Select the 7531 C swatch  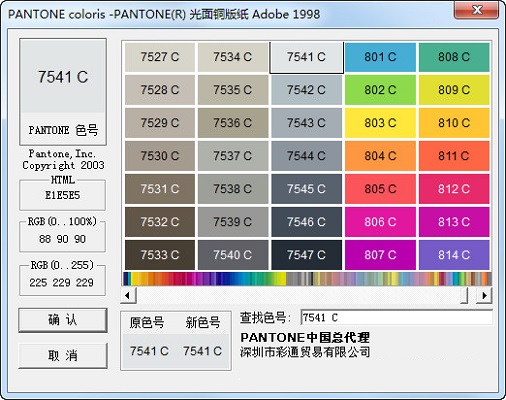pos(160,189)
